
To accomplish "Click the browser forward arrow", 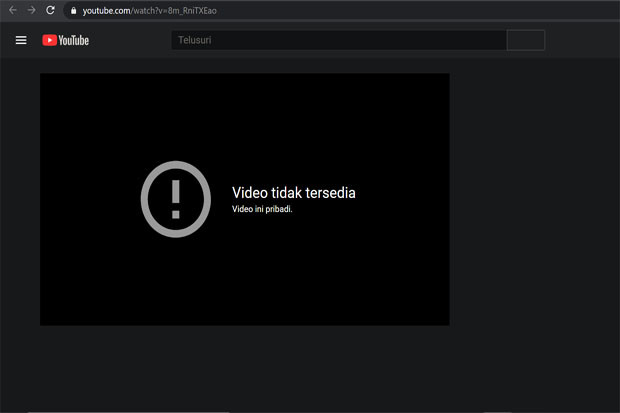I will coord(31,10).
